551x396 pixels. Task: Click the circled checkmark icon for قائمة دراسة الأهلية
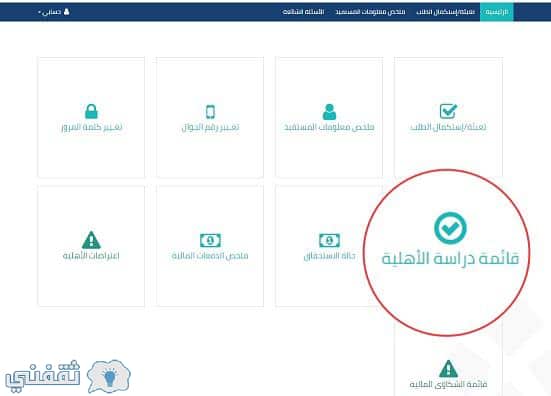pyautogui.click(x=450, y=228)
